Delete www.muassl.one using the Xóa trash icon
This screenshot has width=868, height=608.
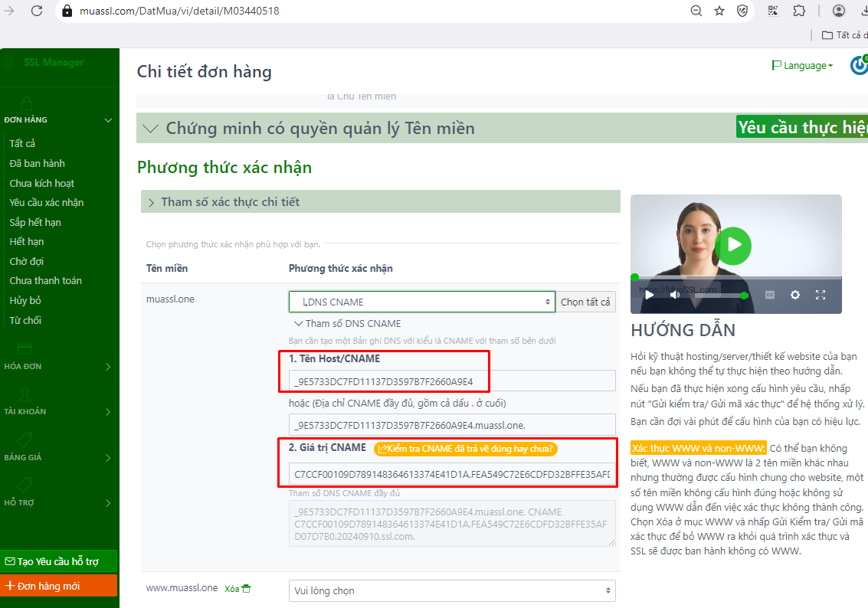click(x=246, y=589)
